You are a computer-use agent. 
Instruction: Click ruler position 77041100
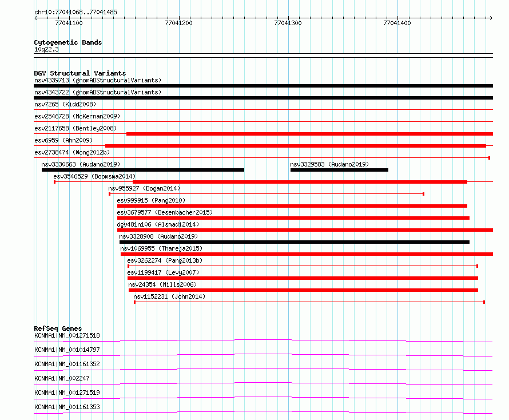coord(69,23)
